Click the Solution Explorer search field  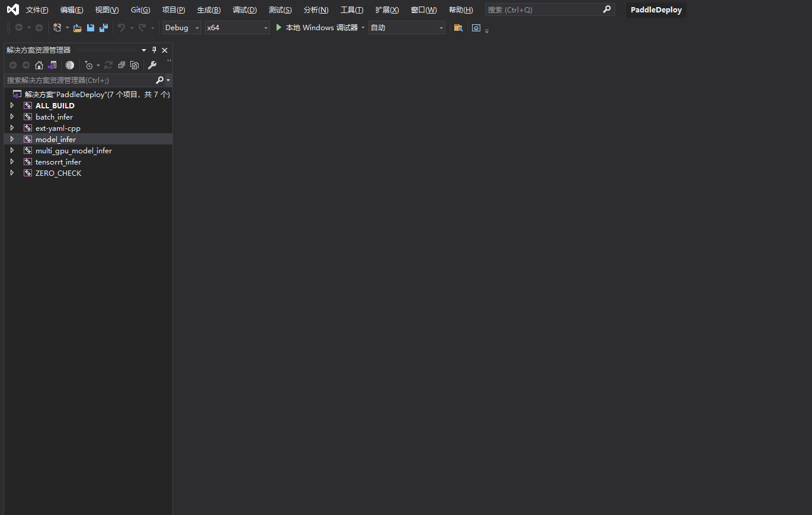(x=80, y=80)
